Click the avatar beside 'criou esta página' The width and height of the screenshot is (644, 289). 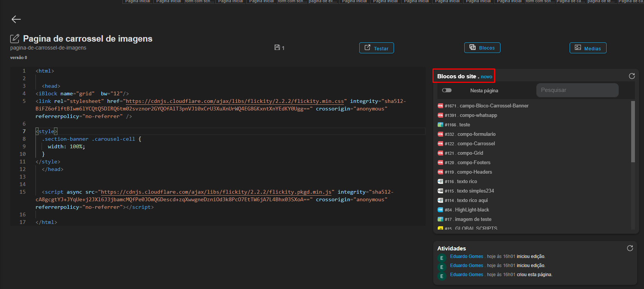(x=442, y=276)
